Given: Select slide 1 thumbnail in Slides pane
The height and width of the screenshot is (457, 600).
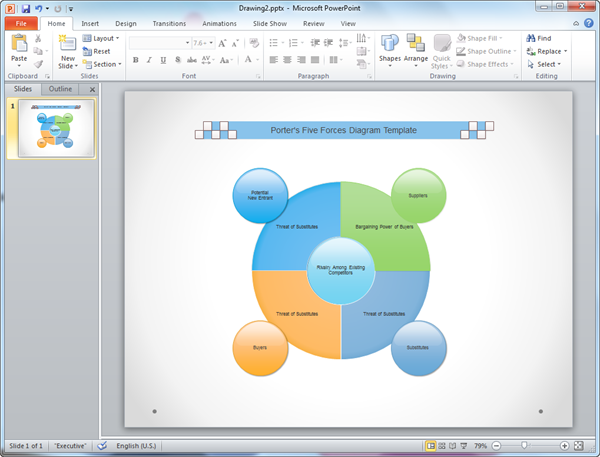Looking at the screenshot, I should pos(57,129).
